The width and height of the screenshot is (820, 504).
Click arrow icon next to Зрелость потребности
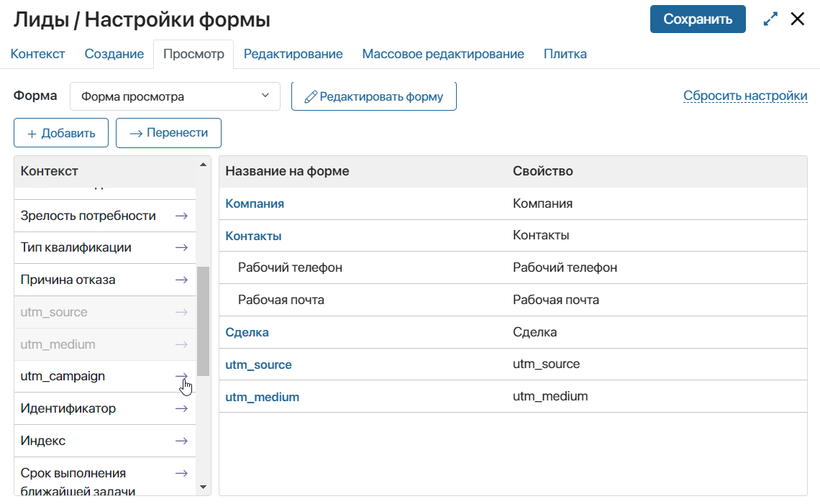point(181,216)
